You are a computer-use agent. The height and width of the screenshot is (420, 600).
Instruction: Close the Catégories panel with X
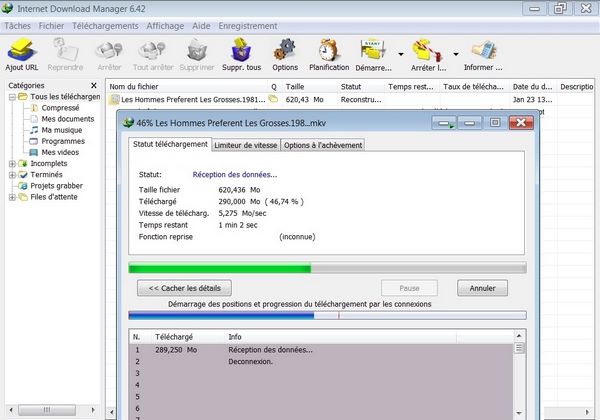[x=94, y=85]
